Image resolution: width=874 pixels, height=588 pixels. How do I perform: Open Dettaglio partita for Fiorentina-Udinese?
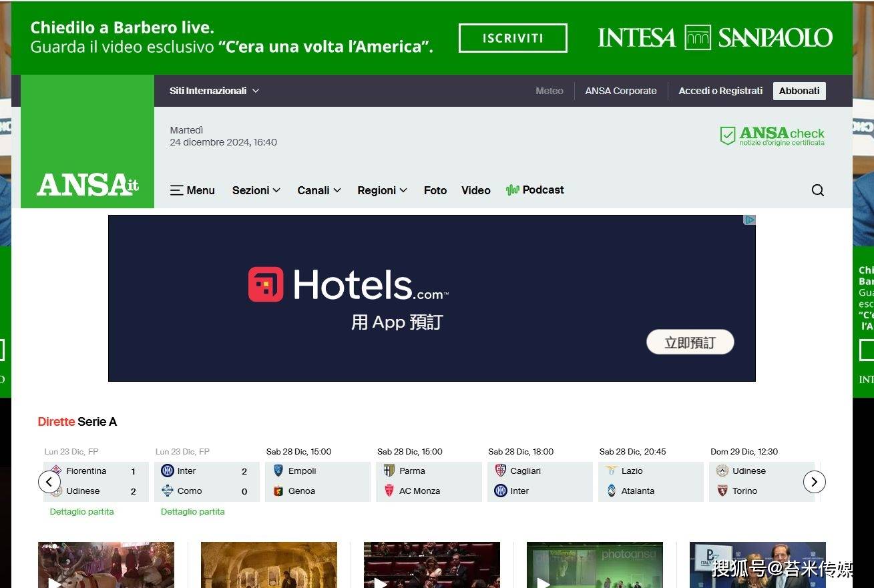[x=81, y=512]
